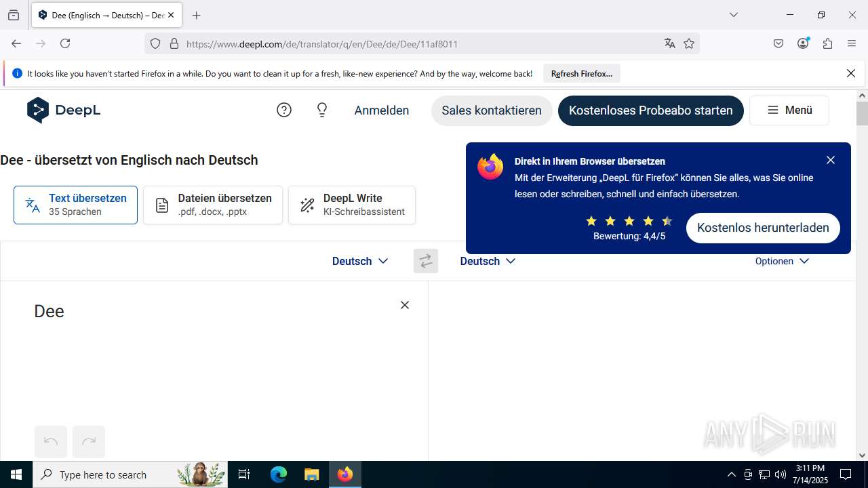Click the Firefox logo in the extension popup

click(490, 167)
